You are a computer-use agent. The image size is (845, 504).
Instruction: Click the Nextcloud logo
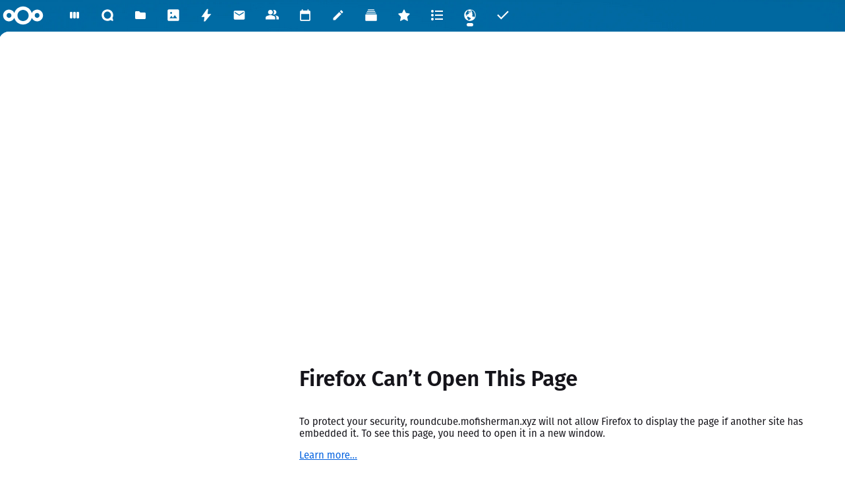(23, 15)
